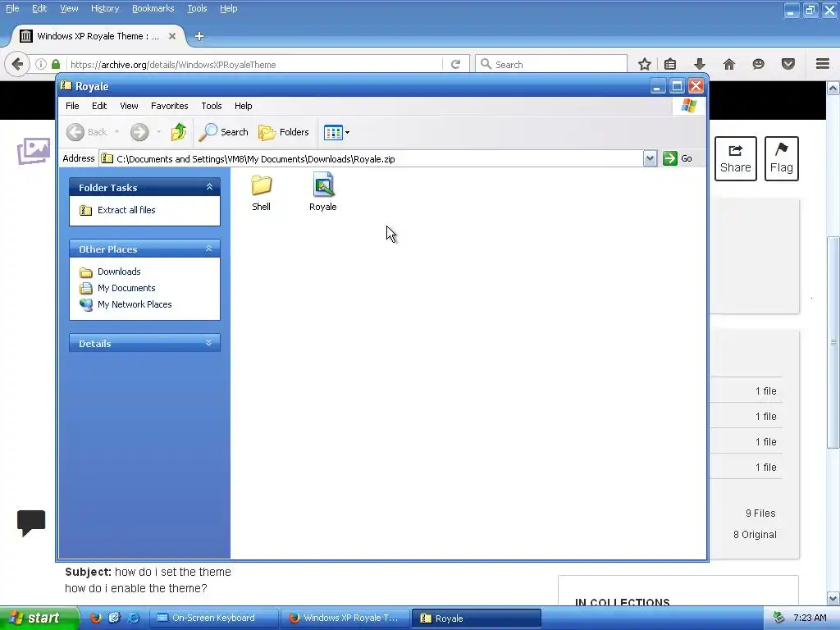Open Firefox Edit menu
Image resolution: width=840 pixels, height=630 pixels.
point(39,8)
